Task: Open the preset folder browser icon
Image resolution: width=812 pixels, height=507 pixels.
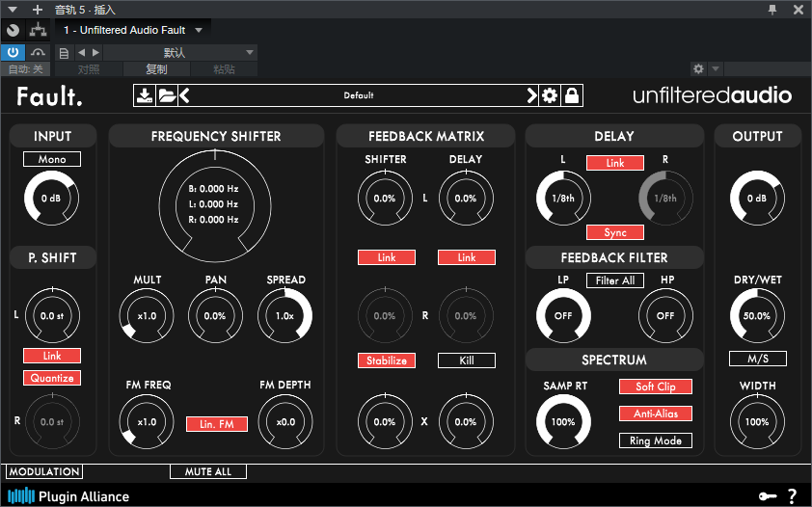Action: 167,95
